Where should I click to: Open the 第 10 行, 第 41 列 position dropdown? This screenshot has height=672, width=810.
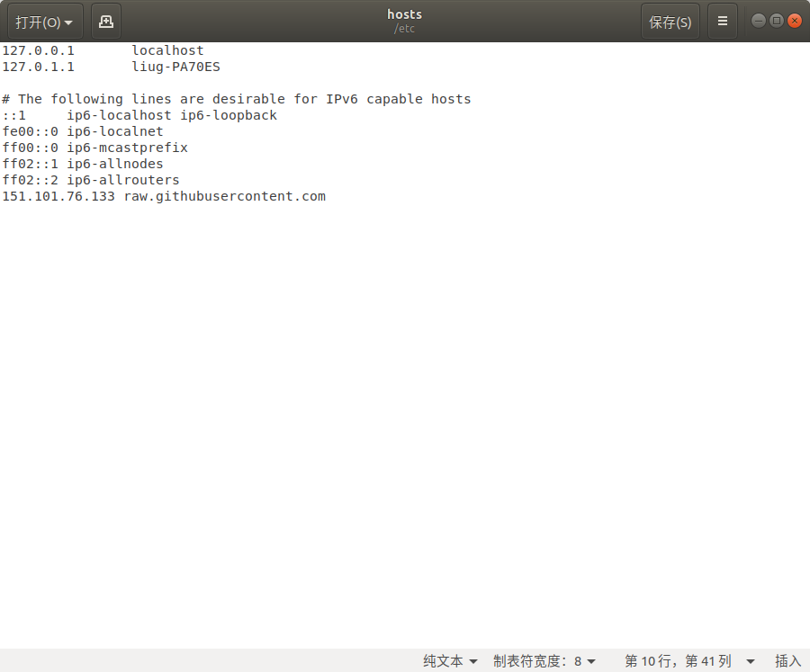pyautogui.click(x=689, y=660)
